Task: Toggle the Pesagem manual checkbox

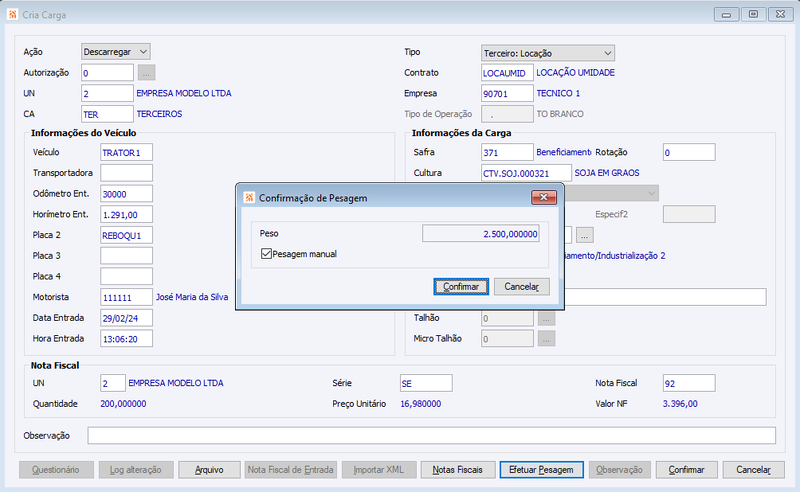Action: pyautogui.click(x=266, y=254)
